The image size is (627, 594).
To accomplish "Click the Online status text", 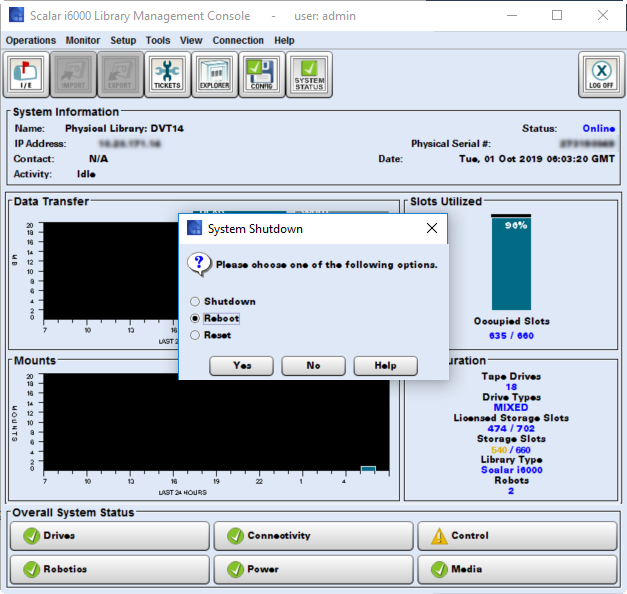I will [599, 128].
